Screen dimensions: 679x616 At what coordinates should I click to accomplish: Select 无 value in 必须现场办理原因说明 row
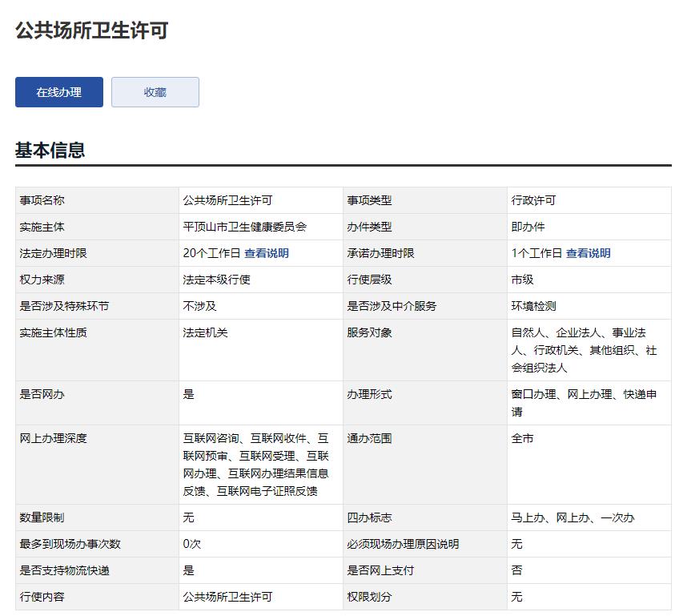tap(516, 544)
